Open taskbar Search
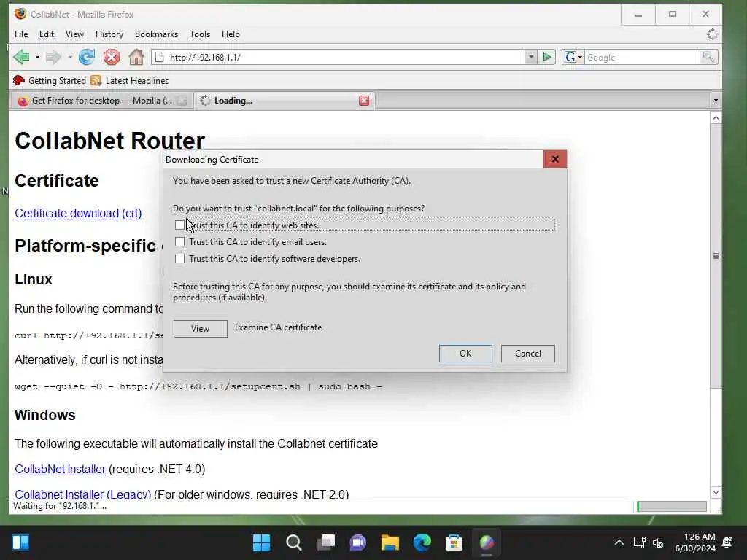 (x=293, y=542)
